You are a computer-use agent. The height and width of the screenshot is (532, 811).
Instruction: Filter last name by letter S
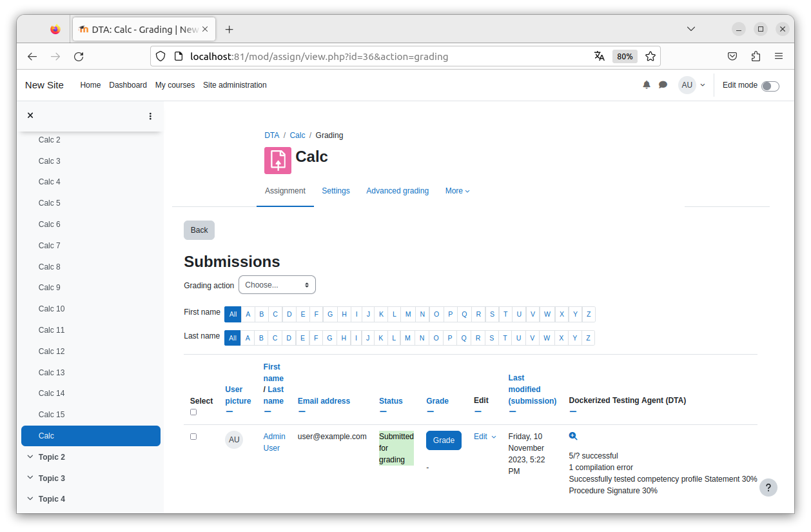pos(492,338)
